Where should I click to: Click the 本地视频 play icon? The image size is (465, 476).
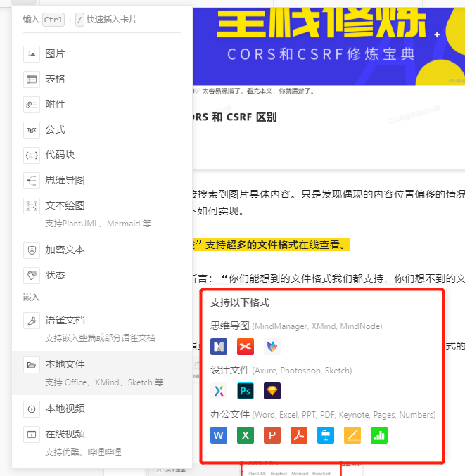(32, 409)
